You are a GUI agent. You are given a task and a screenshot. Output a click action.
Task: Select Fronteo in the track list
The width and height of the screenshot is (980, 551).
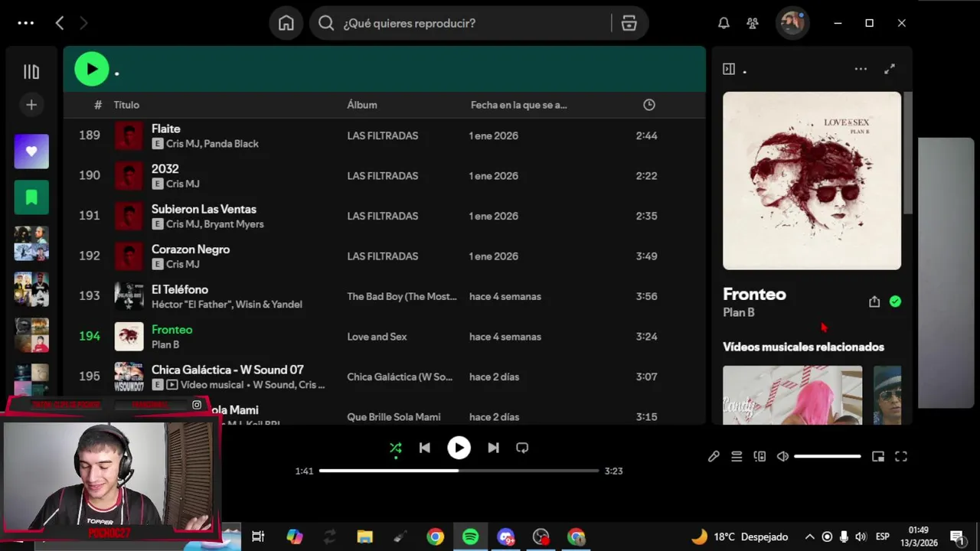click(172, 330)
